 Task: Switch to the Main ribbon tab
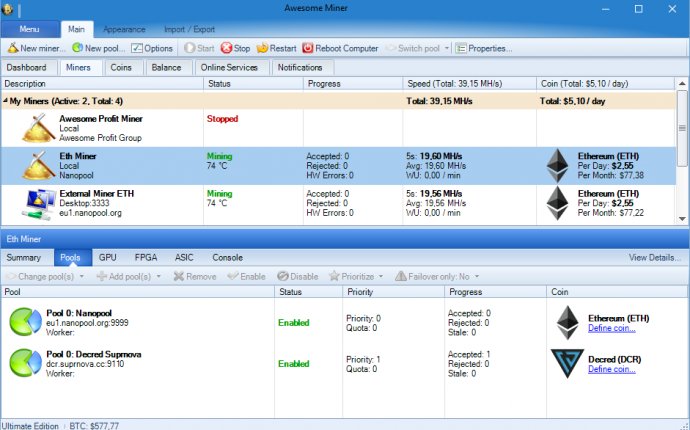pos(77,29)
